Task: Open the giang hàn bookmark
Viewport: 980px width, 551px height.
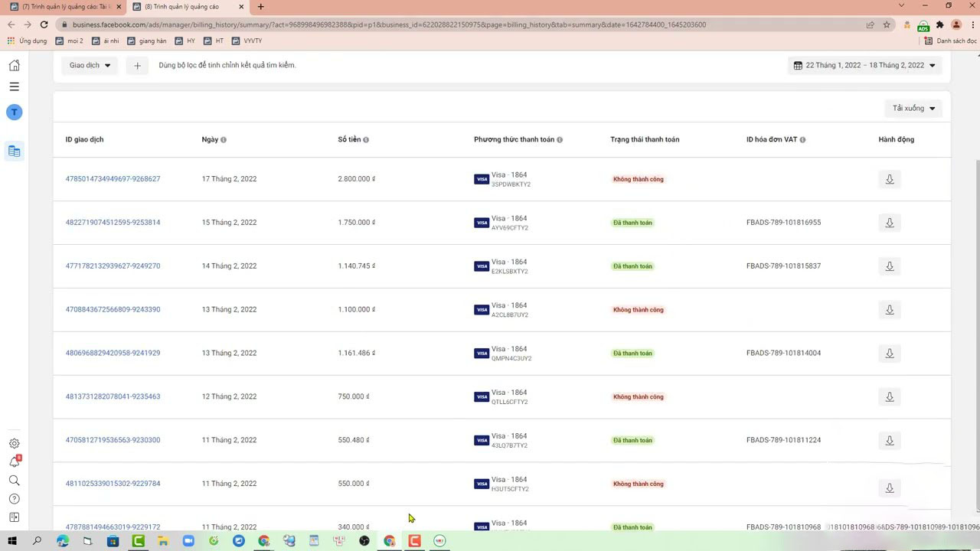Action: tap(147, 41)
